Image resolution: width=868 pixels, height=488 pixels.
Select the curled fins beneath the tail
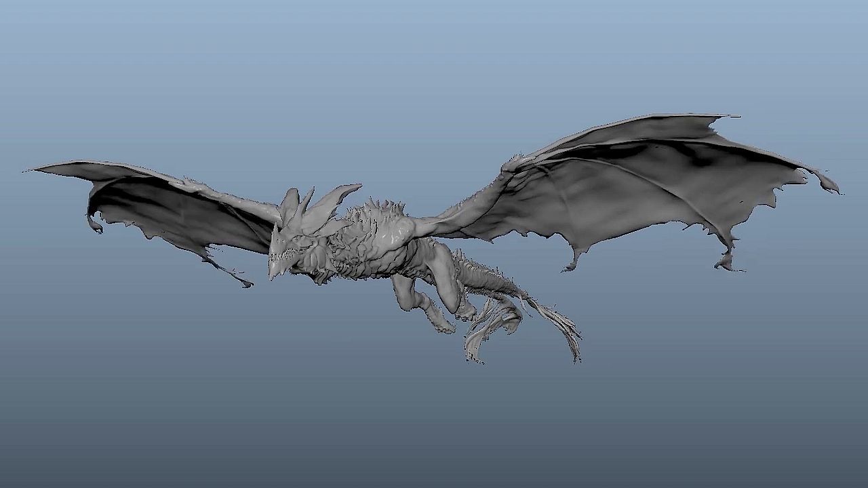(488, 329)
